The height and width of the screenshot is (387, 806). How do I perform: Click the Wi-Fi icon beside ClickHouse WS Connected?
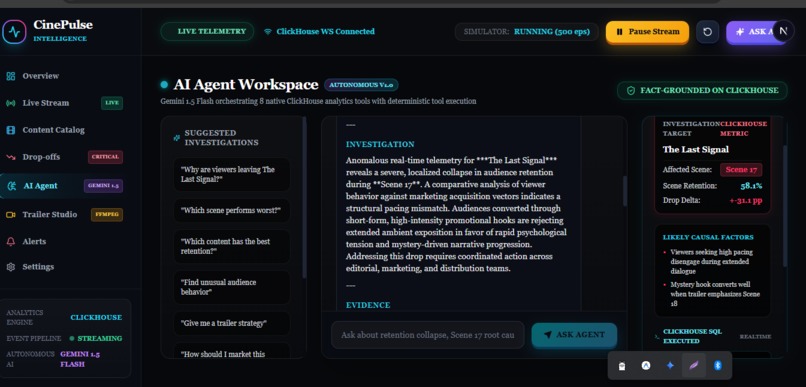tap(267, 32)
